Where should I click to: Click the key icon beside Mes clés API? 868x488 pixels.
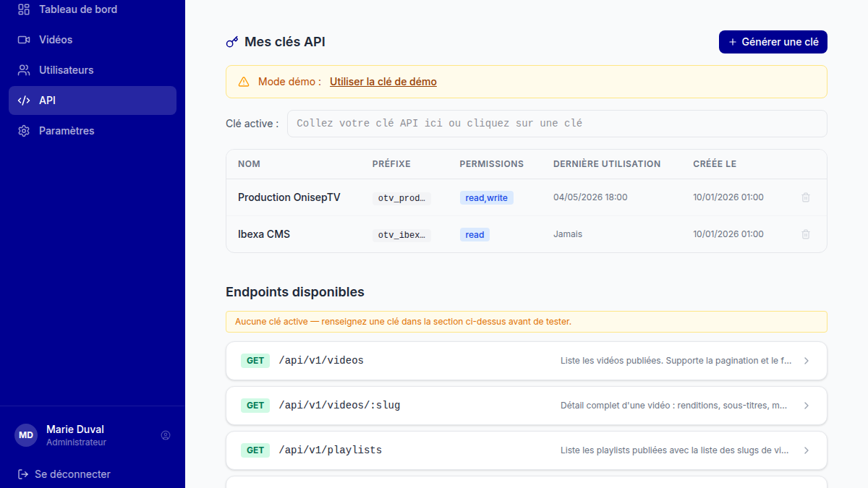pos(232,42)
